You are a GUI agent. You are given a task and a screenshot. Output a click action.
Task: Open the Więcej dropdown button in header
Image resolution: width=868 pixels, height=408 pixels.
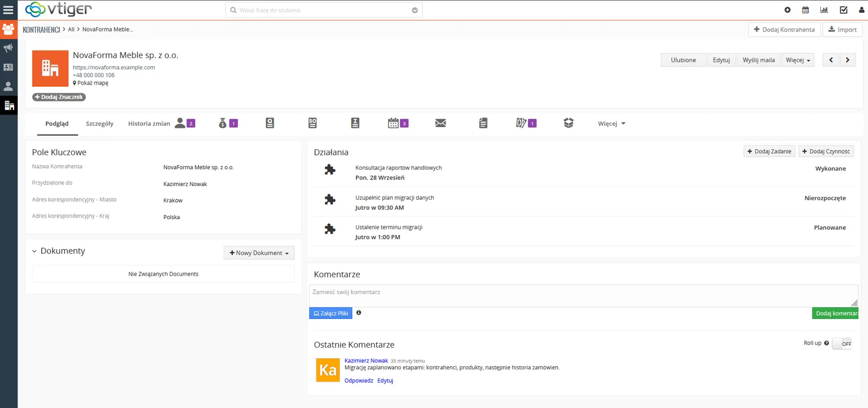(x=798, y=60)
